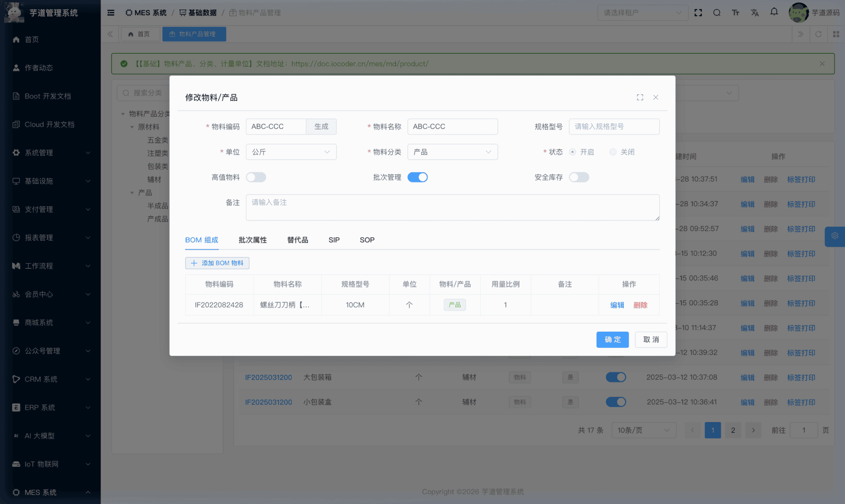Click the font size (Tt) icon
845x504 pixels.
[735, 13]
